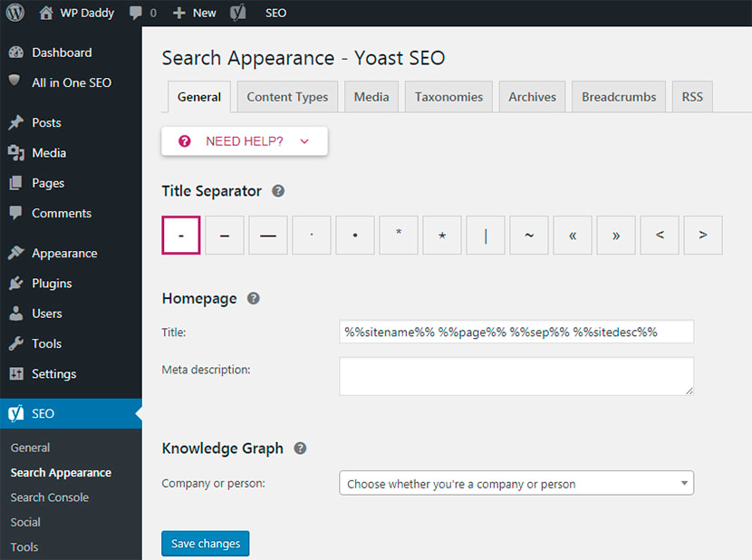
Task: Click the Plugins plug icon
Action: coord(15,283)
